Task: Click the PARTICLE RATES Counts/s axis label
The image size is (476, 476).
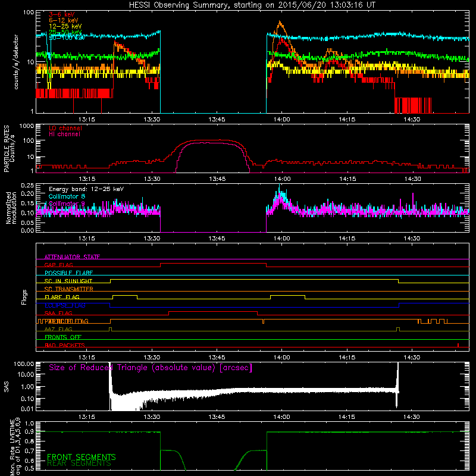Action: [9, 149]
